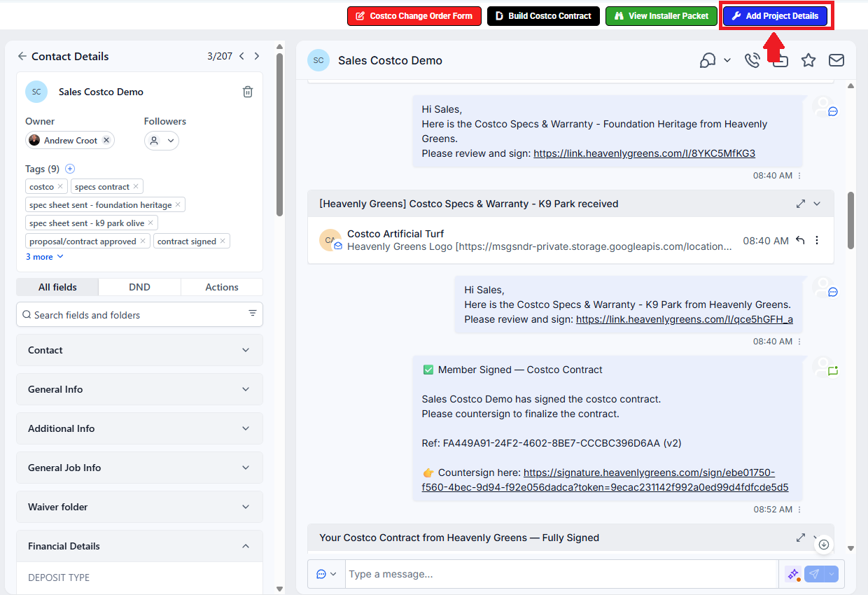868x595 pixels.
Task: Reply to Costco Artificial Turf email
Action: coord(801,240)
